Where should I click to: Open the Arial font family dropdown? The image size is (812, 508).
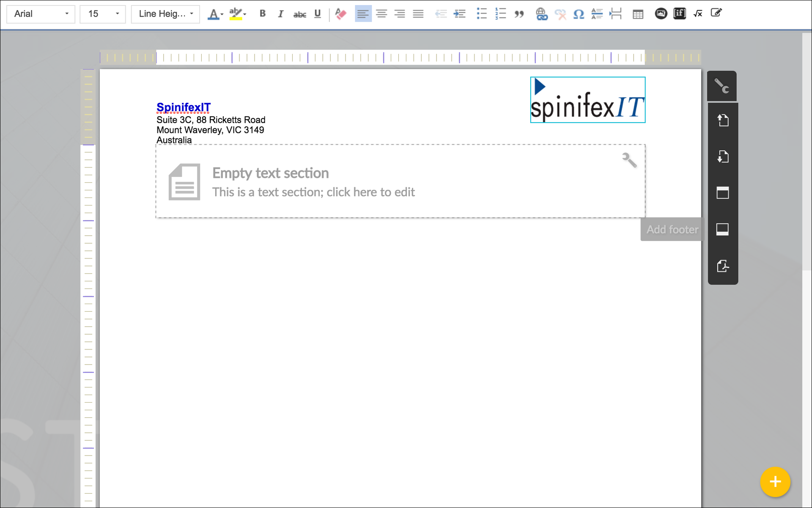(x=41, y=14)
